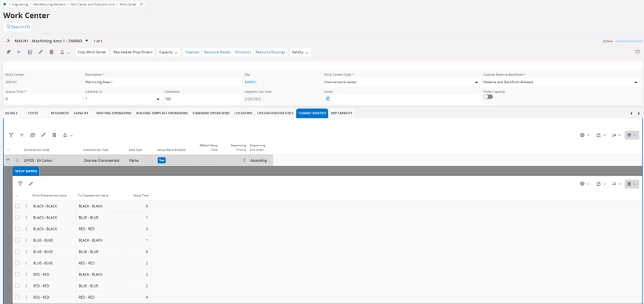The width and height of the screenshot is (644, 304).
Task: Check the RED - RED to BLUE - BLUE row
Action: point(17,285)
